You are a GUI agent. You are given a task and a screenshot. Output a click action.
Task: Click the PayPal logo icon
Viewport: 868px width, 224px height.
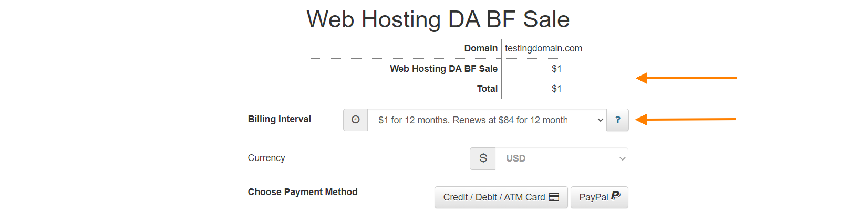click(x=616, y=196)
